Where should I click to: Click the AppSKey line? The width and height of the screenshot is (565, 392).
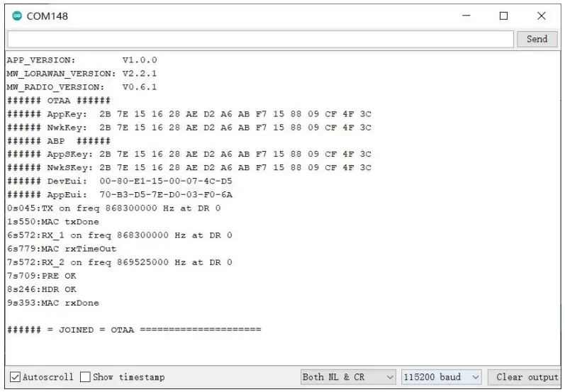coord(189,155)
